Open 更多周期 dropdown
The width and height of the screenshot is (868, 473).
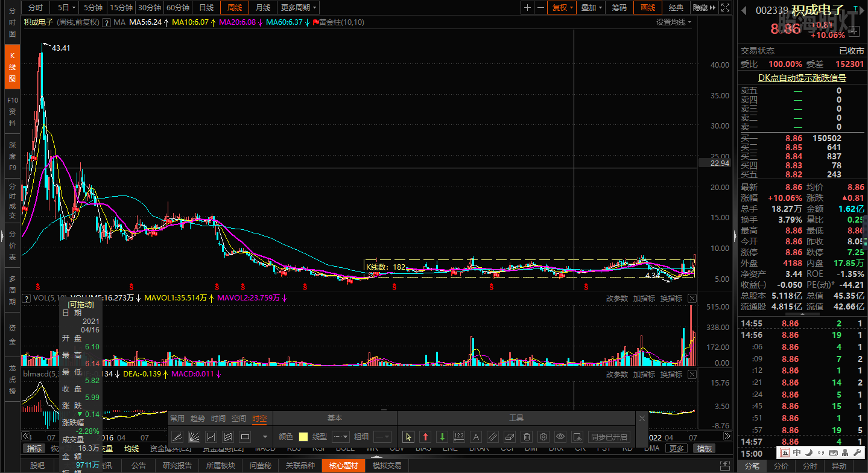click(299, 8)
